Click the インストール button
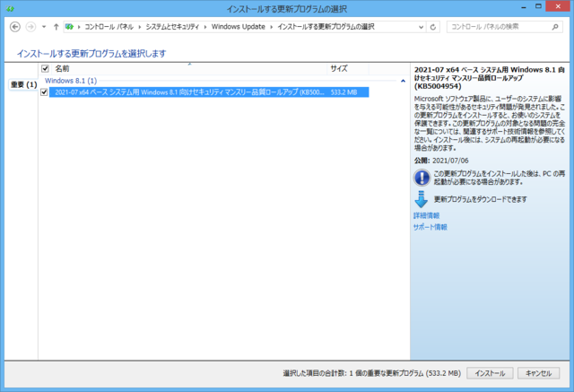 [x=490, y=373]
